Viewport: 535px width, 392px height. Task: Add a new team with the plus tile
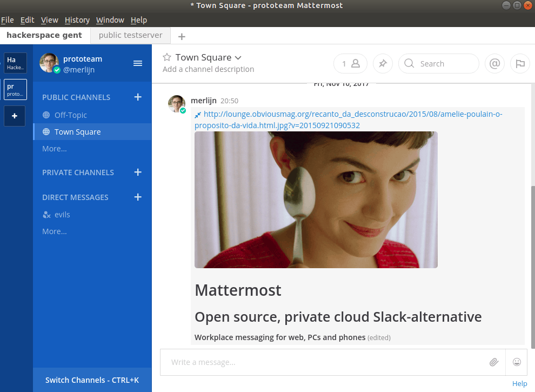point(15,116)
